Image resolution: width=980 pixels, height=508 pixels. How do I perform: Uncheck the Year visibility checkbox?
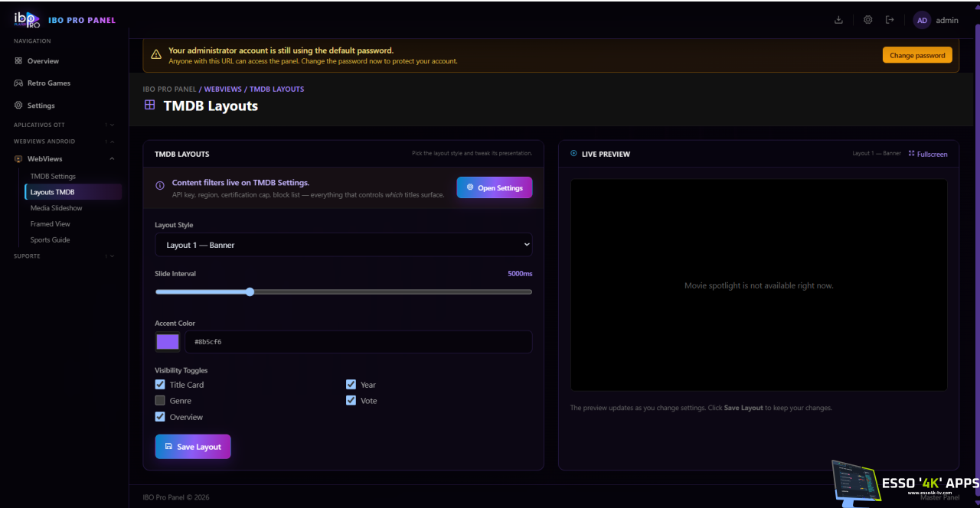click(x=351, y=385)
